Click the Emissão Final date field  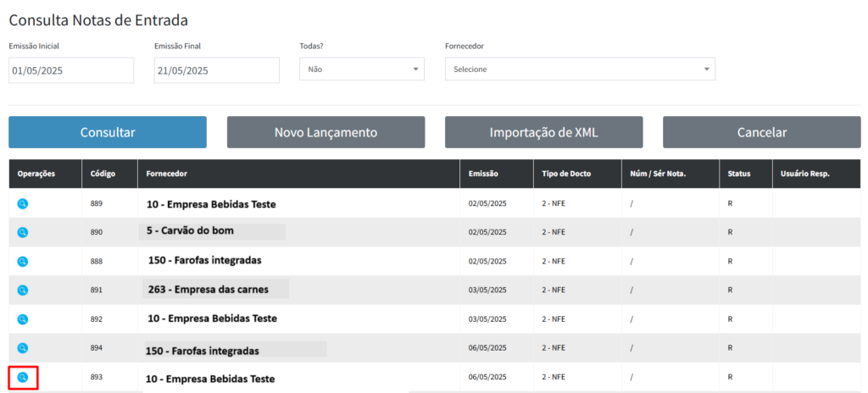tap(217, 70)
